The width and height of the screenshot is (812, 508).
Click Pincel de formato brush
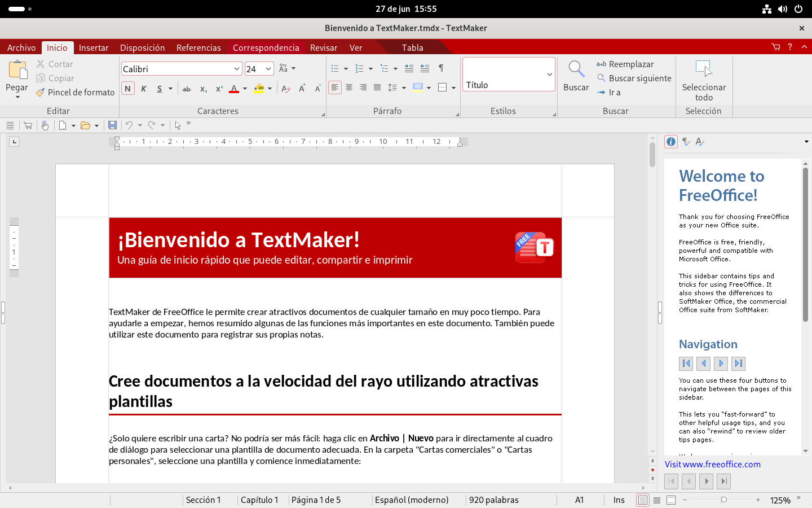coord(75,93)
